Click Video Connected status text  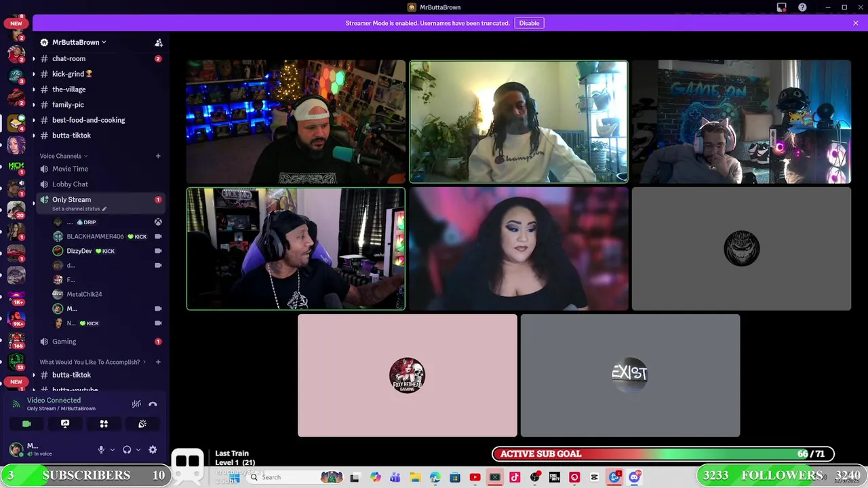click(x=54, y=401)
